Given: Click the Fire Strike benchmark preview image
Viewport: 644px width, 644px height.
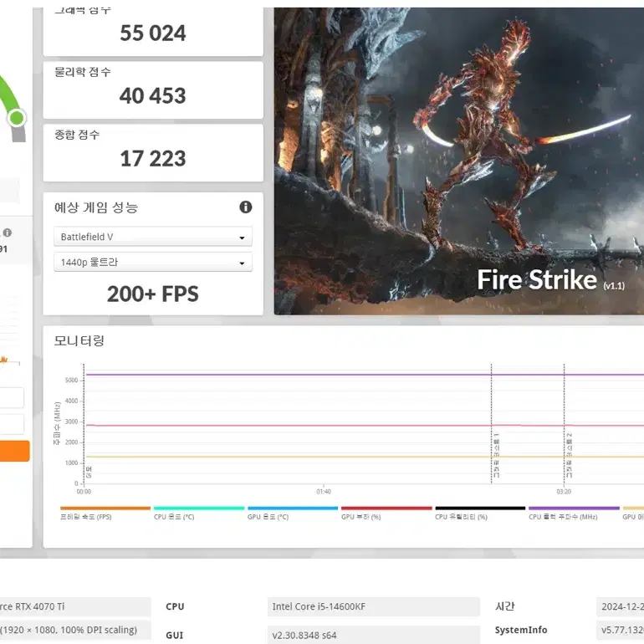Looking at the screenshot, I should coord(459,161).
